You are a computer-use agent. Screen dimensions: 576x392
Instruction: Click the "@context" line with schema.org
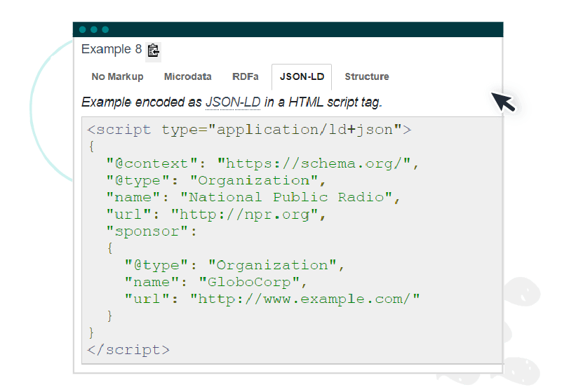coord(262,163)
